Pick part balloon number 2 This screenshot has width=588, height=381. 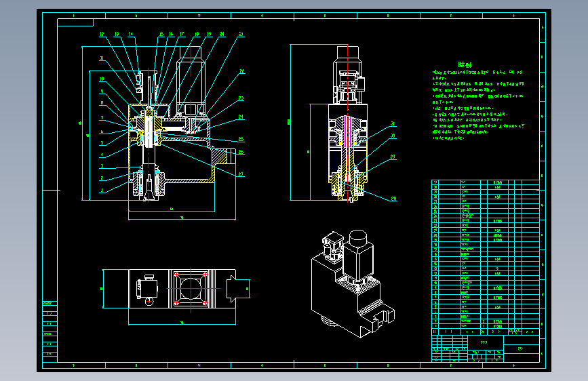[102, 178]
